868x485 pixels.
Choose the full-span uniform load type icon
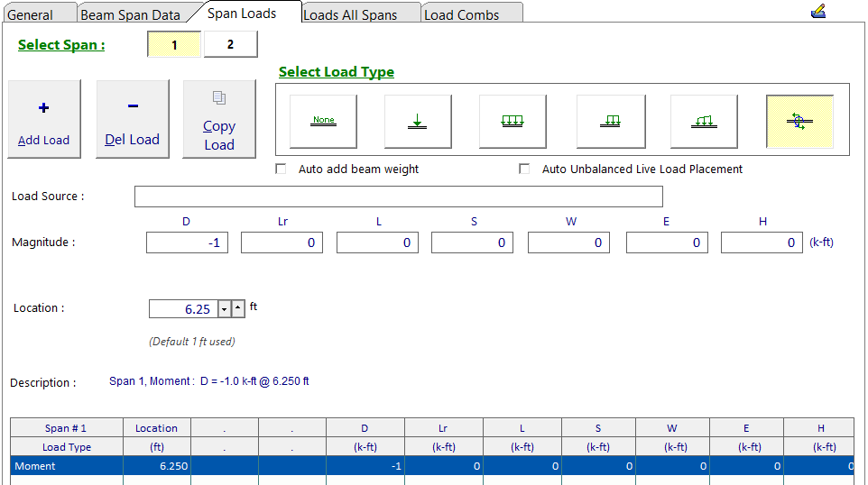512,122
